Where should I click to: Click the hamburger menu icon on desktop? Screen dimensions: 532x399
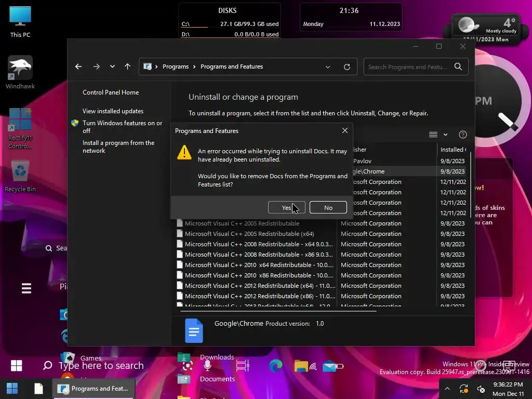point(26,288)
